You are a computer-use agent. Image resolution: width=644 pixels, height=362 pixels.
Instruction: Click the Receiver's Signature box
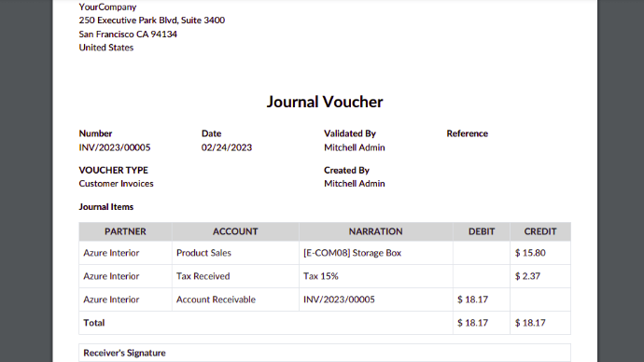[325, 353]
